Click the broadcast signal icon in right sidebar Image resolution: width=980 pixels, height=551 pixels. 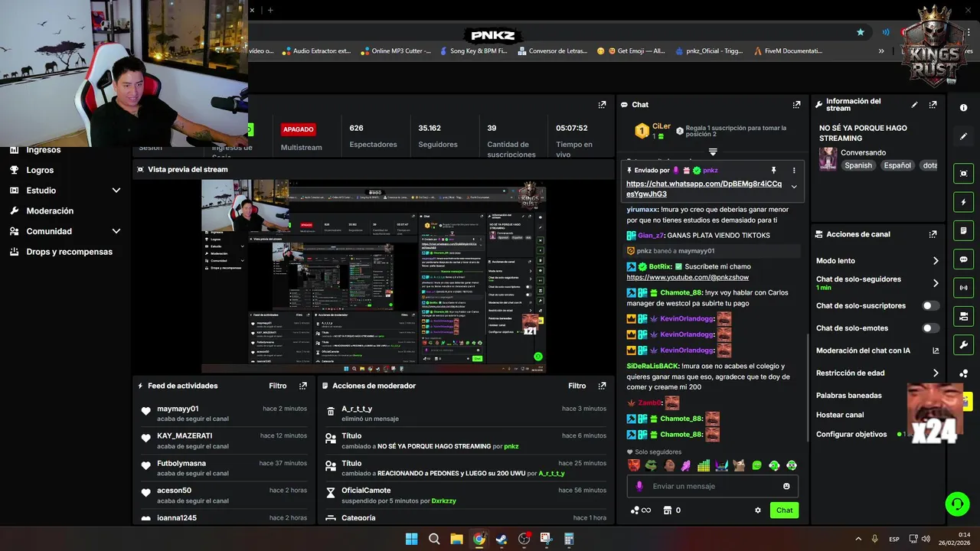pyautogui.click(x=963, y=288)
